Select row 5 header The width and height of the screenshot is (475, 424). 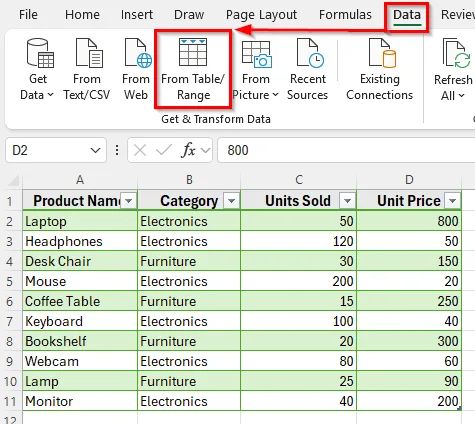(x=10, y=281)
